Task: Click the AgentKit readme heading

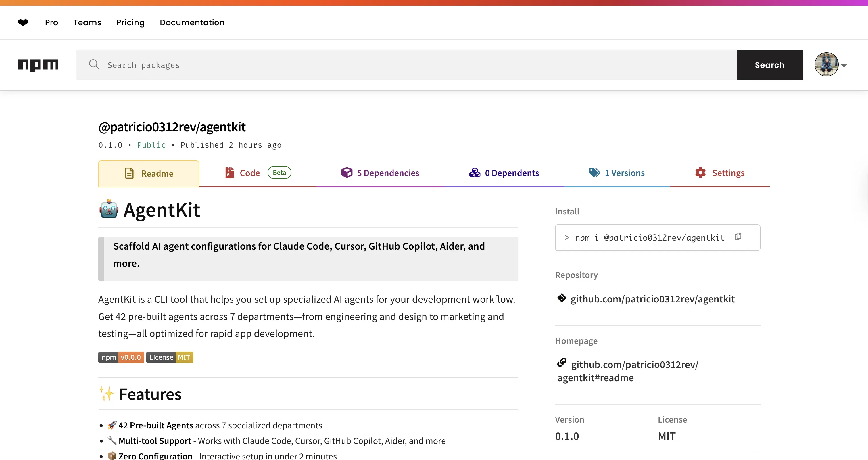Action: 162,210
